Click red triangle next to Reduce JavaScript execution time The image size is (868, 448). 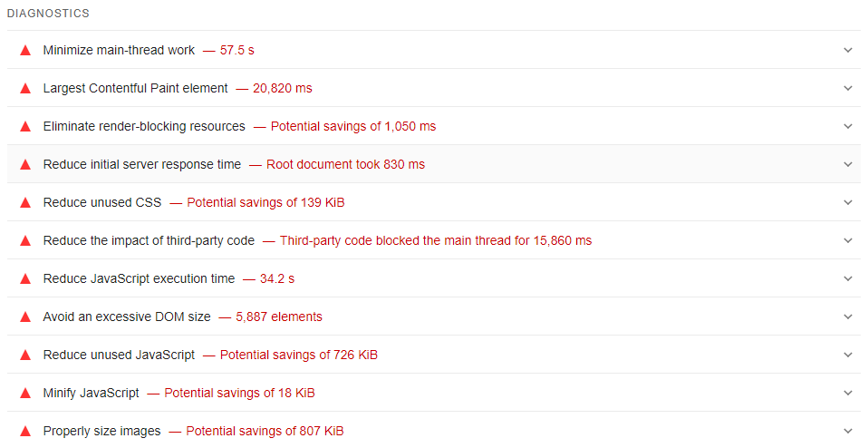click(x=25, y=279)
